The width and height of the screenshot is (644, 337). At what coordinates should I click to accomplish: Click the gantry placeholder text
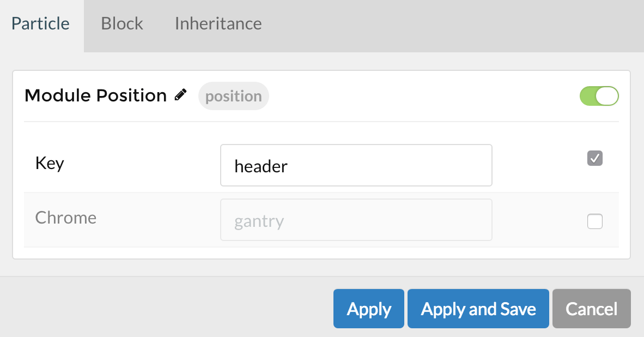point(259,222)
